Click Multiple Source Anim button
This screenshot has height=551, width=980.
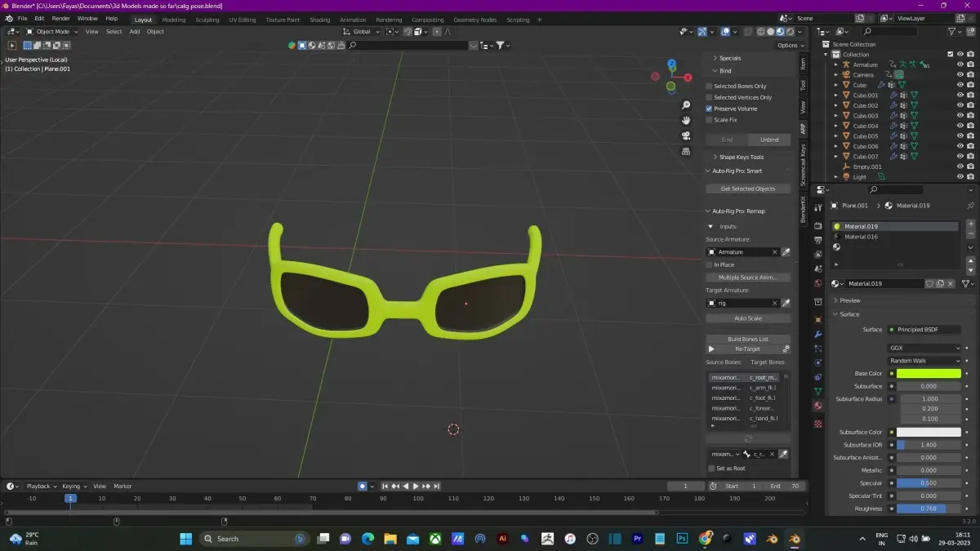[x=748, y=278]
